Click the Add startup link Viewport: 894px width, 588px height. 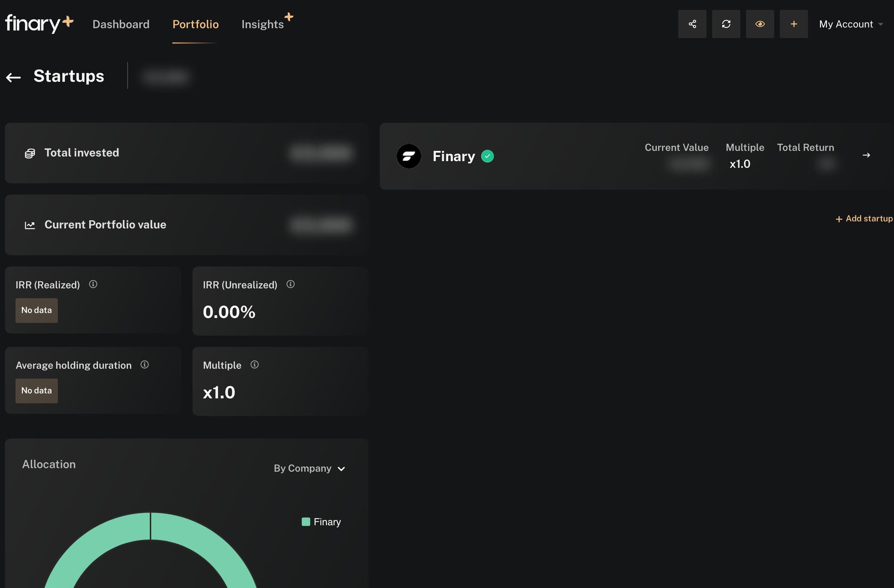pyautogui.click(x=864, y=219)
